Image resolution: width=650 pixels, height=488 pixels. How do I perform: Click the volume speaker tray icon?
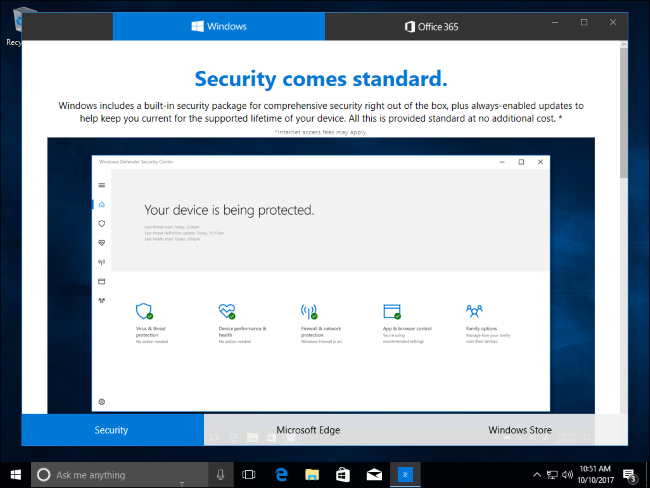click(567, 475)
